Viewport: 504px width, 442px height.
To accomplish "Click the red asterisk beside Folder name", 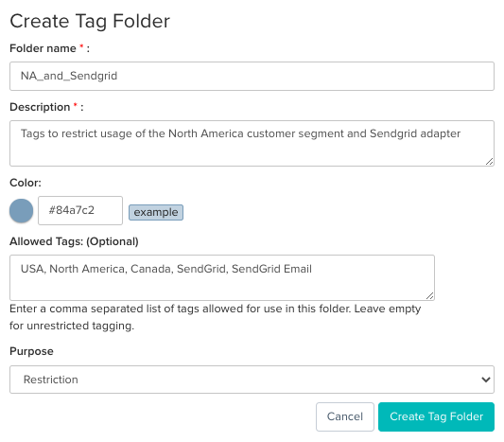I will (81, 47).
